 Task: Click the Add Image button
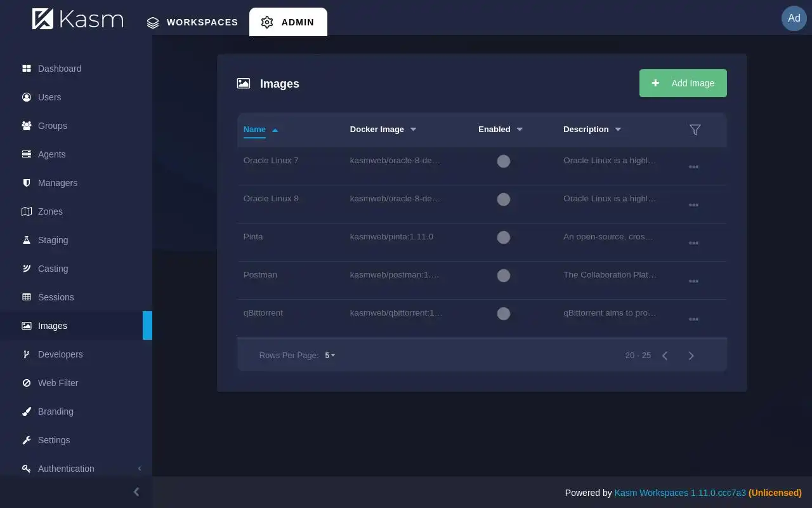coord(683,83)
